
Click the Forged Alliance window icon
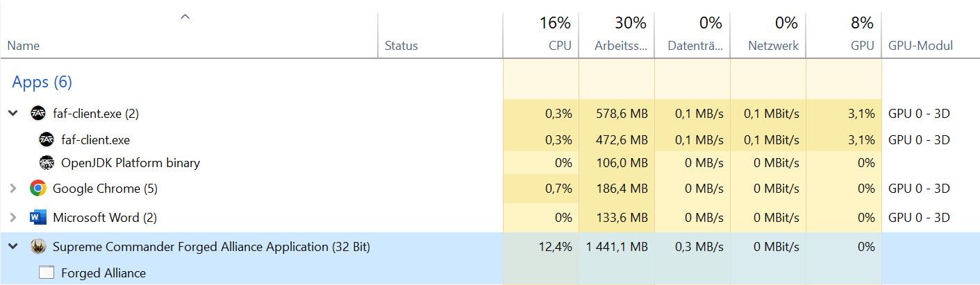(47, 273)
